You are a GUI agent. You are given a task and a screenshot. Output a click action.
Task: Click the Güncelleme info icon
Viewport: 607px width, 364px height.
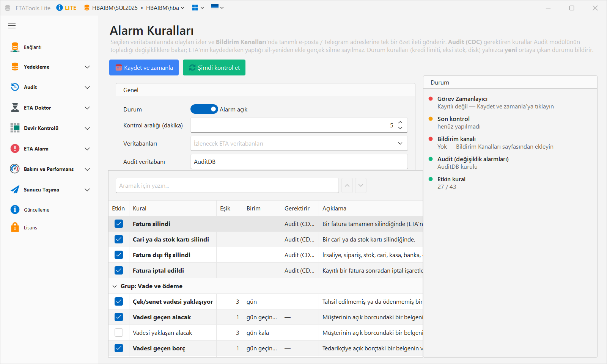15,209
